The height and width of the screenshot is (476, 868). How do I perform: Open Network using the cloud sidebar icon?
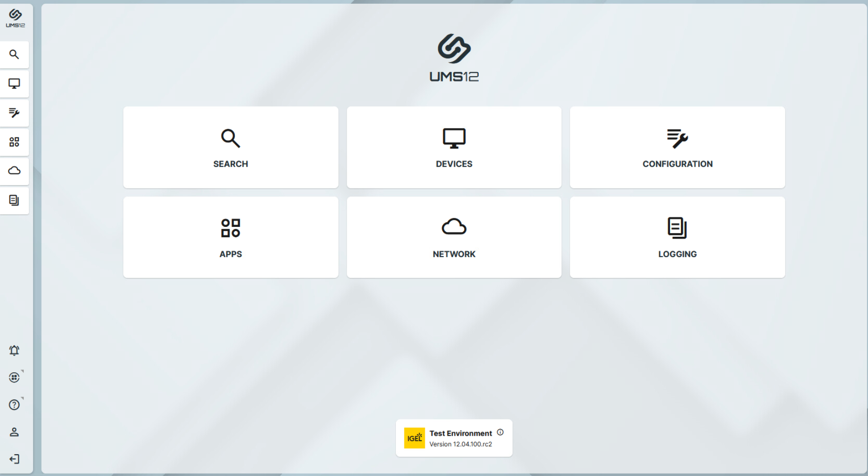coord(14,171)
